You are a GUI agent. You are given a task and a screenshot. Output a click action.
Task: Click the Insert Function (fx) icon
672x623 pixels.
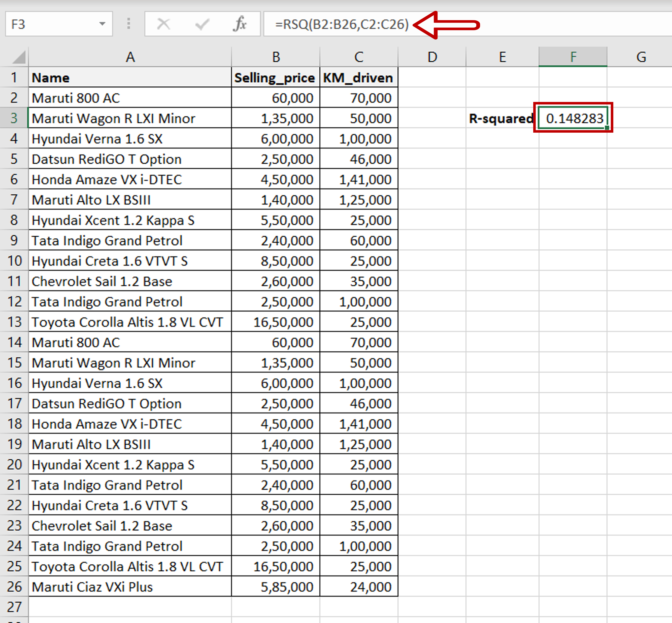[x=240, y=24]
